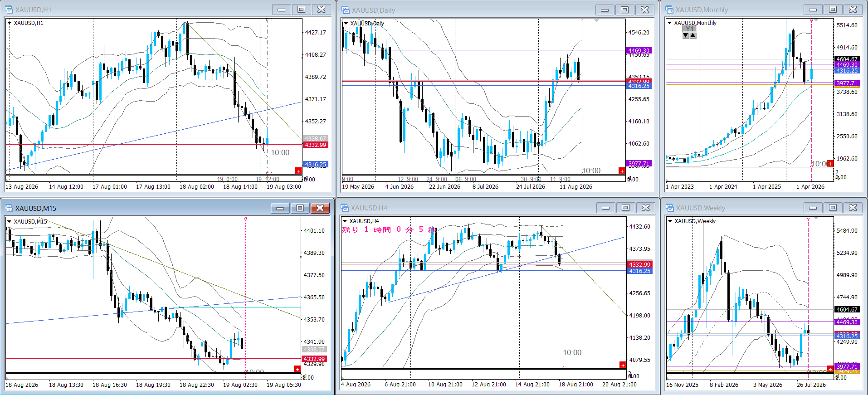Image resolution: width=868 pixels, height=395 pixels.
Task: Click the red plus button in the M15 chart
Action: click(297, 369)
